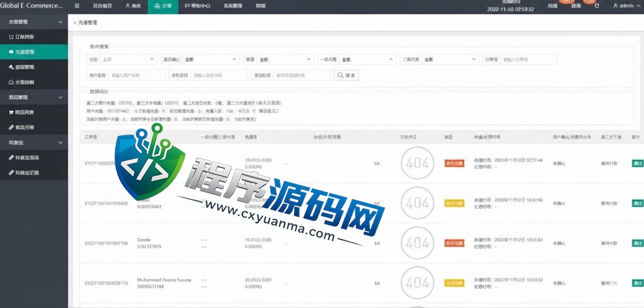This screenshot has width=644, height=308.
Task: Open sidebar item with dashboard gauge icon
Action: point(34,82)
